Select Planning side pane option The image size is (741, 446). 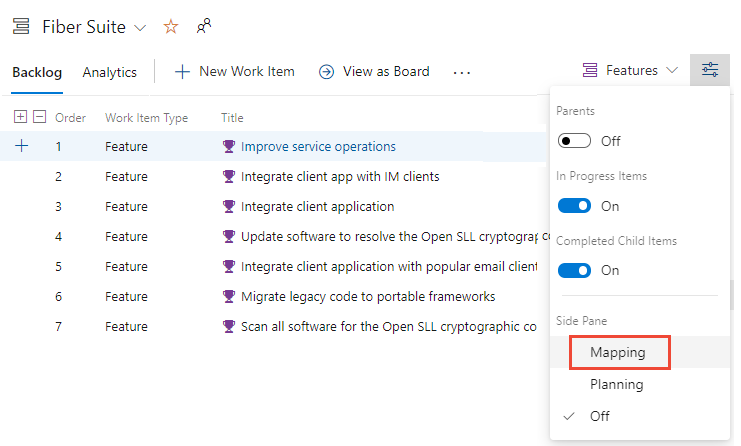(x=617, y=385)
